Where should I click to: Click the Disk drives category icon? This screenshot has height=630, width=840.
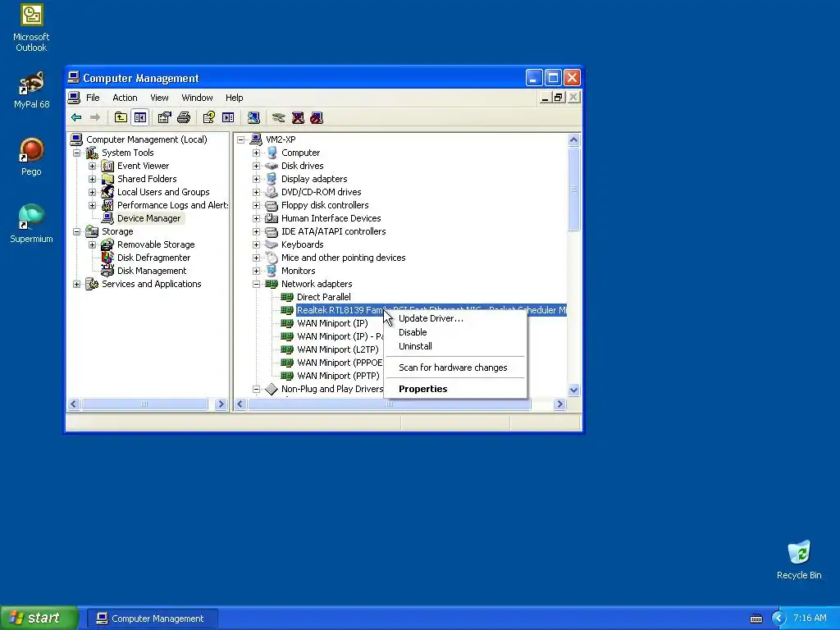[x=272, y=166]
